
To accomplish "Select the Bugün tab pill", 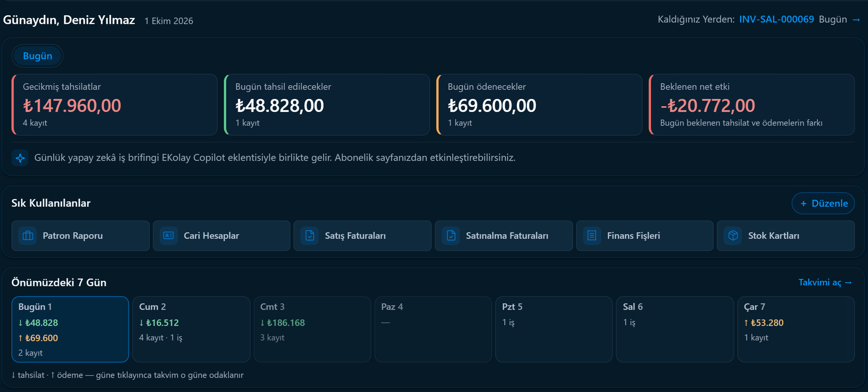I will click(x=37, y=56).
